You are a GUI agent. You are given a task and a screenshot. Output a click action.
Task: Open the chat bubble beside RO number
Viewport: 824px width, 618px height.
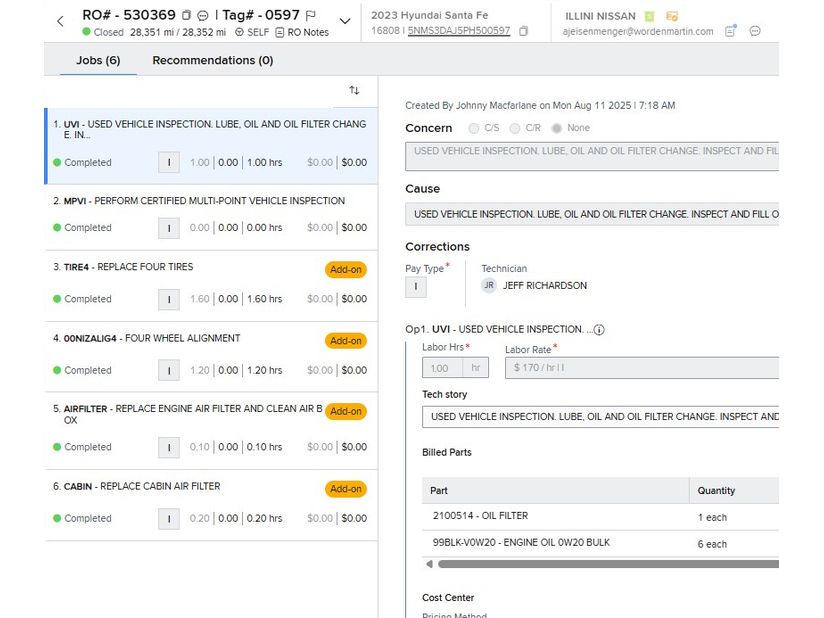pyautogui.click(x=203, y=16)
